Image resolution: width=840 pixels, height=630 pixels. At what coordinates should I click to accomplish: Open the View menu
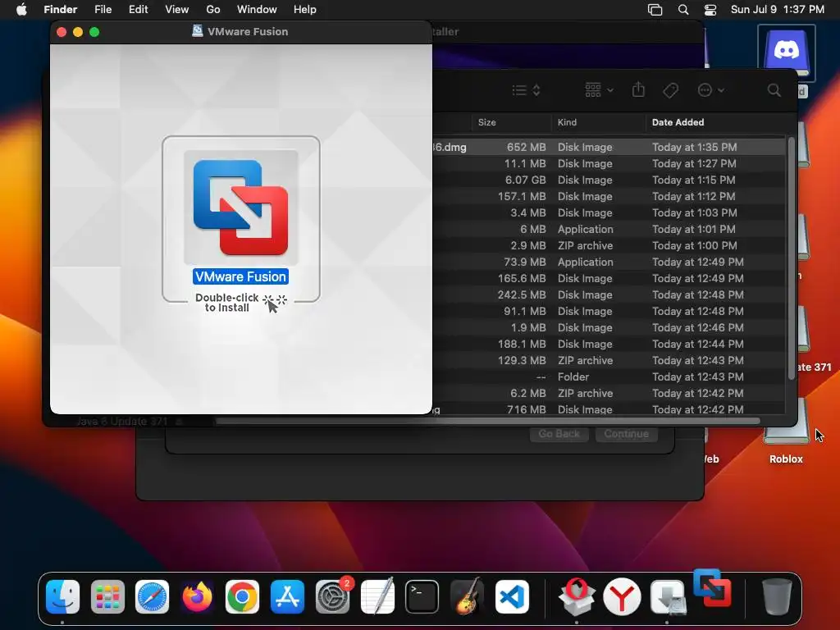click(177, 9)
